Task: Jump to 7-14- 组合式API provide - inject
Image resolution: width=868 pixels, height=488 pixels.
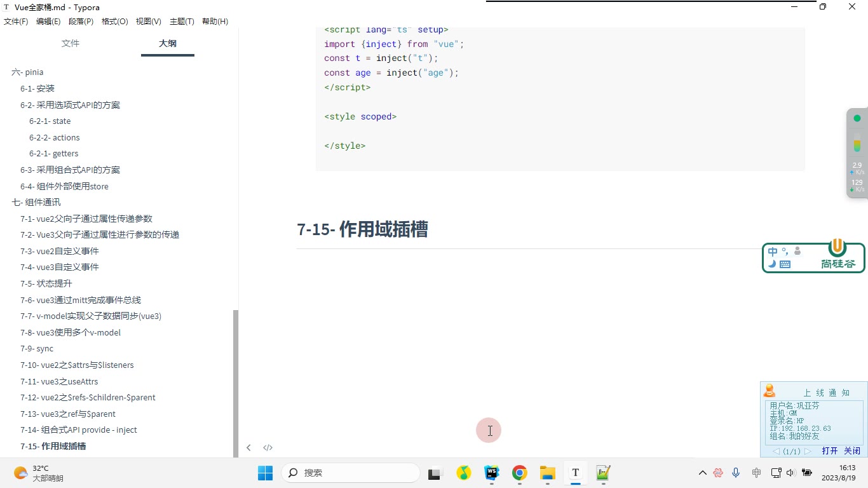Action: coord(79,430)
